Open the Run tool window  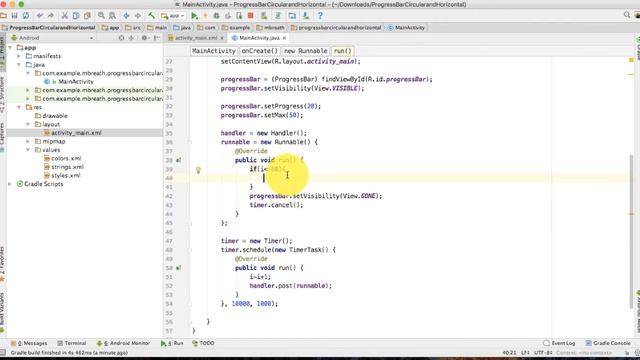click(172, 344)
